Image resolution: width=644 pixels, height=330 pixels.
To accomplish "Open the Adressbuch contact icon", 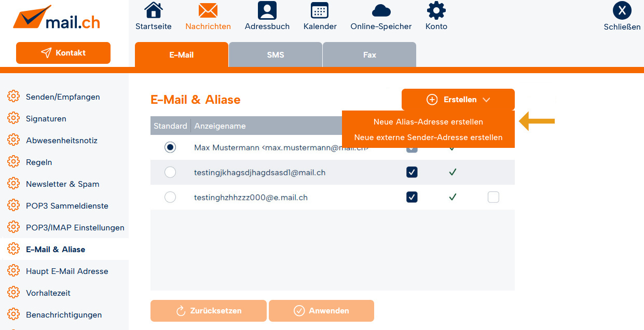I will (267, 10).
